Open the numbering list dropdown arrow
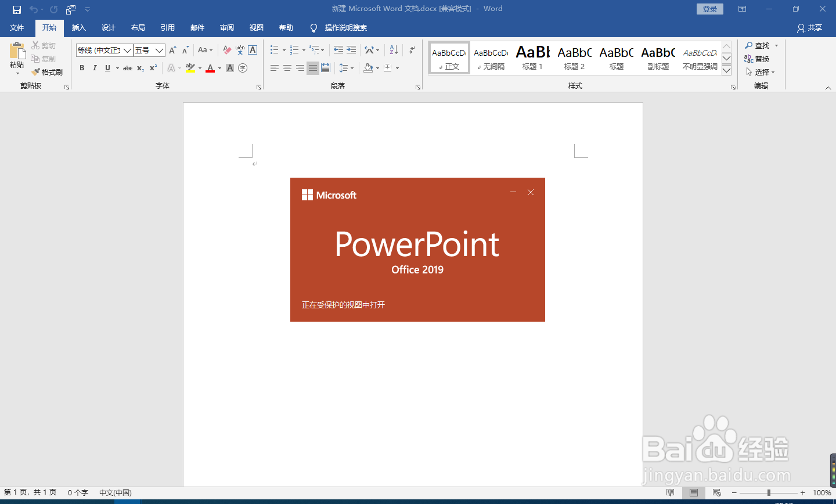The height and width of the screenshot is (504, 836). point(304,50)
